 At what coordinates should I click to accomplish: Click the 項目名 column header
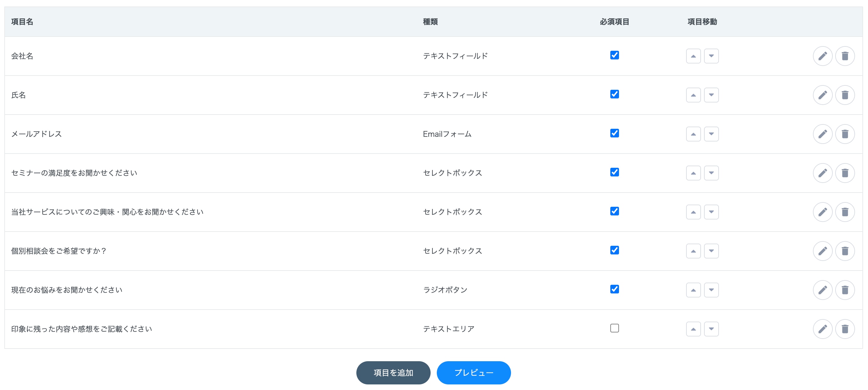tap(22, 22)
